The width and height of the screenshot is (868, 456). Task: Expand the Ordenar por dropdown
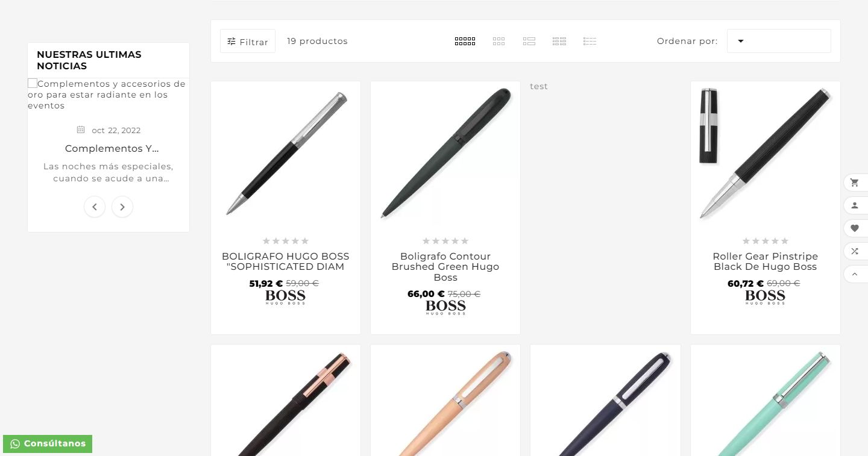(779, 41)
